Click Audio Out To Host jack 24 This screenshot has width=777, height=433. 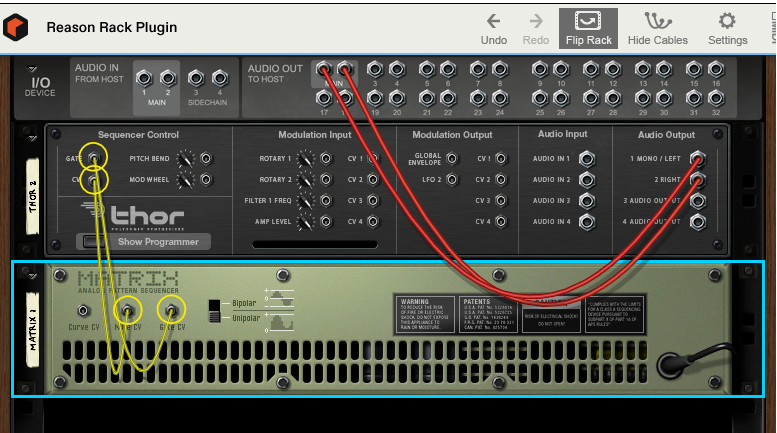500,99
